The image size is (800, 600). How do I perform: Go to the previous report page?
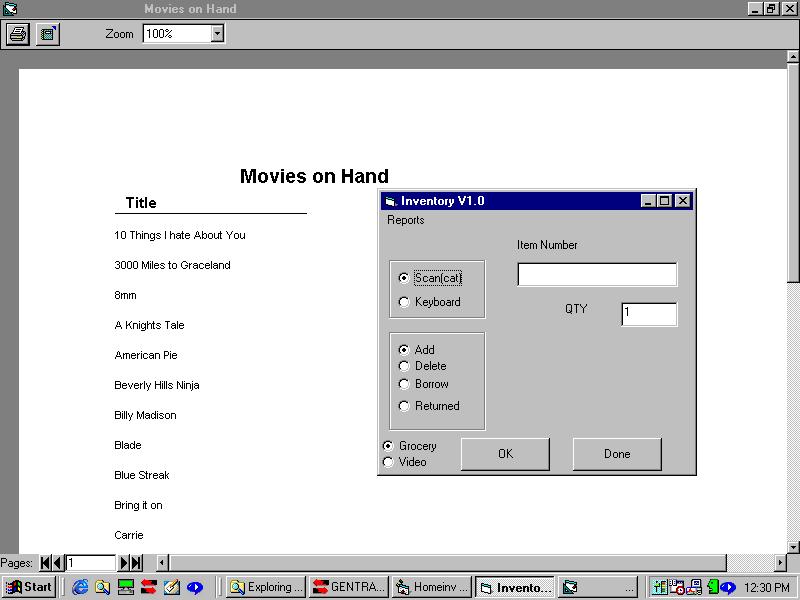(x=57, y=563)
